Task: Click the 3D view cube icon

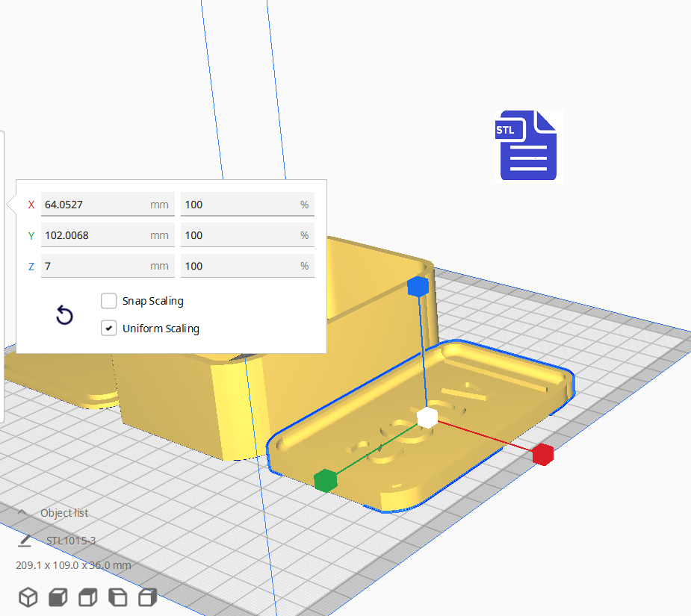Action: (x=28, y=597)
